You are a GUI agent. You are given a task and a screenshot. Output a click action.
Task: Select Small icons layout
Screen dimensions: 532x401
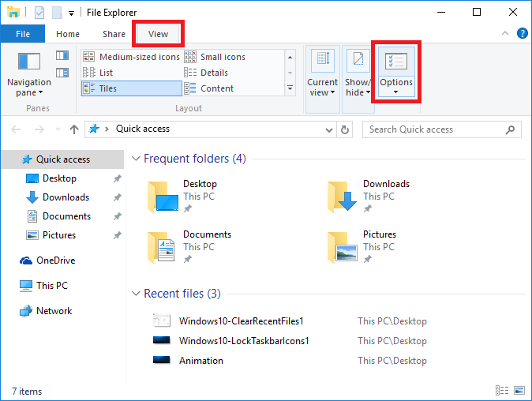[x=215, y=57]
